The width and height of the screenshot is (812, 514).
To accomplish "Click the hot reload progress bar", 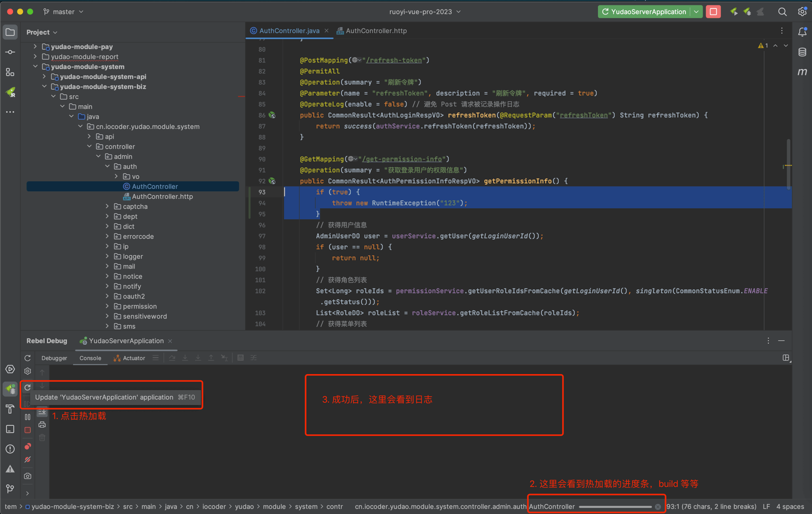I will [615, 507].
